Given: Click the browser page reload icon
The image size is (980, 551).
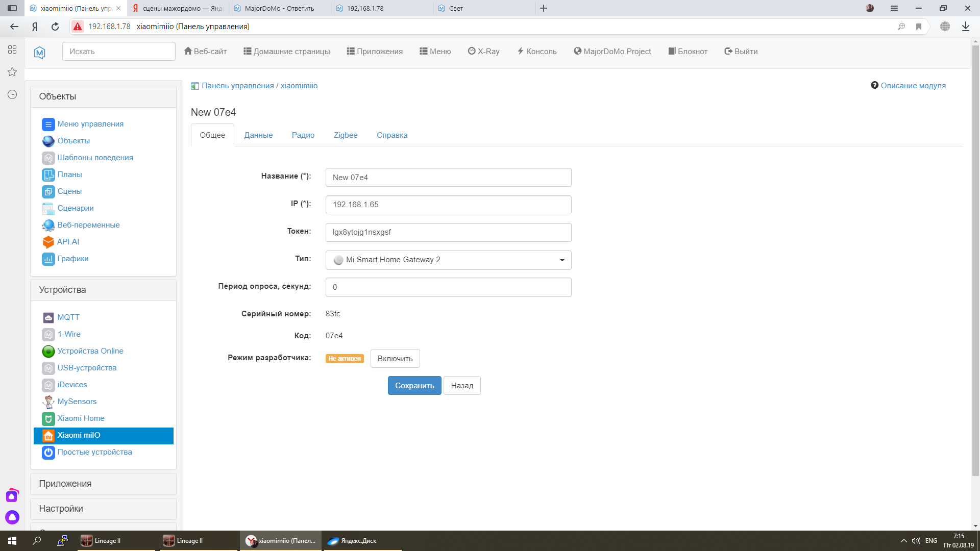Looking at the screenshot, I should tap(55, 27).
